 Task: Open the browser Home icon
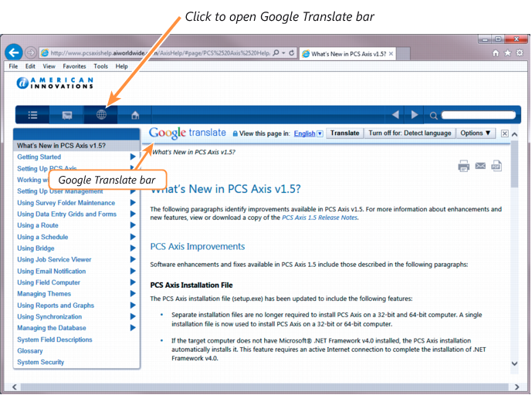point(496,53)
